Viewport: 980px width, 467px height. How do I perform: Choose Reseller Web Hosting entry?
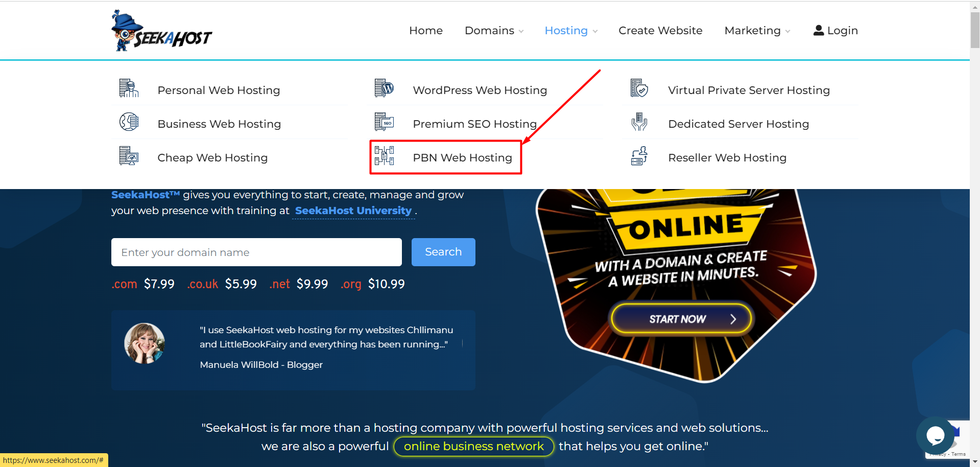coord(727,158)
